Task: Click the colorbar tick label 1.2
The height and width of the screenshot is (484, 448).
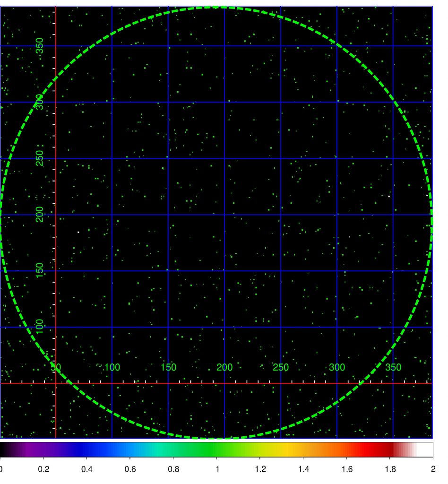Action: 260,469
